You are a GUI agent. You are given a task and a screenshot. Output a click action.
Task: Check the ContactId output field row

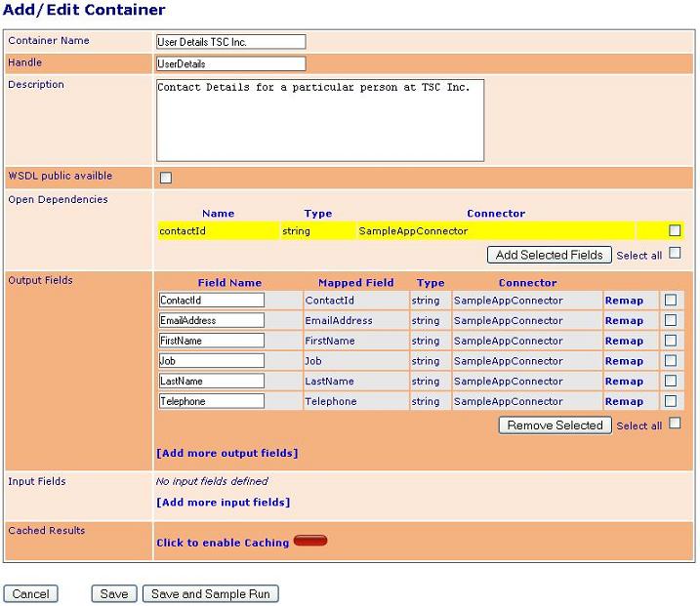tap(671, 300)
